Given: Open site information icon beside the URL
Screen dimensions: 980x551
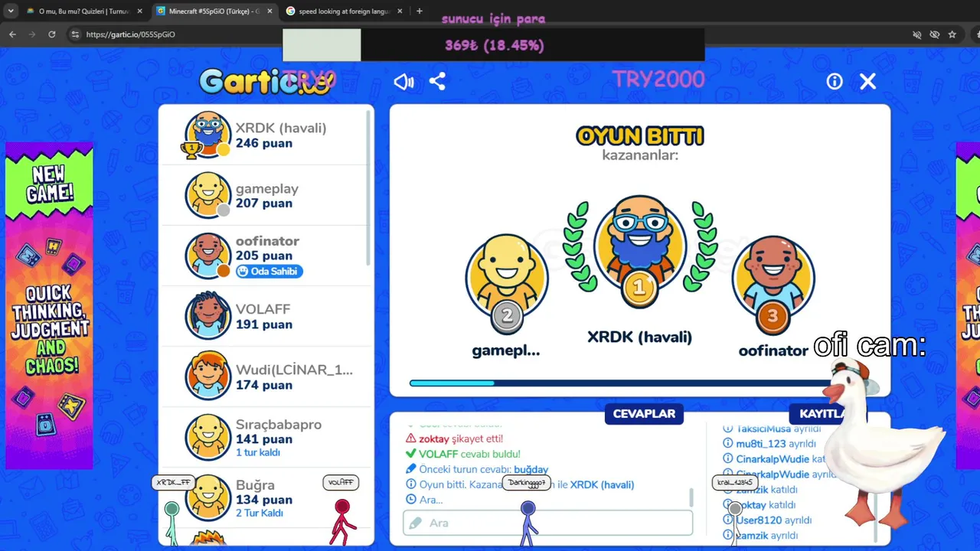Looking at the screenshot, I should click(x=74, y=34).
